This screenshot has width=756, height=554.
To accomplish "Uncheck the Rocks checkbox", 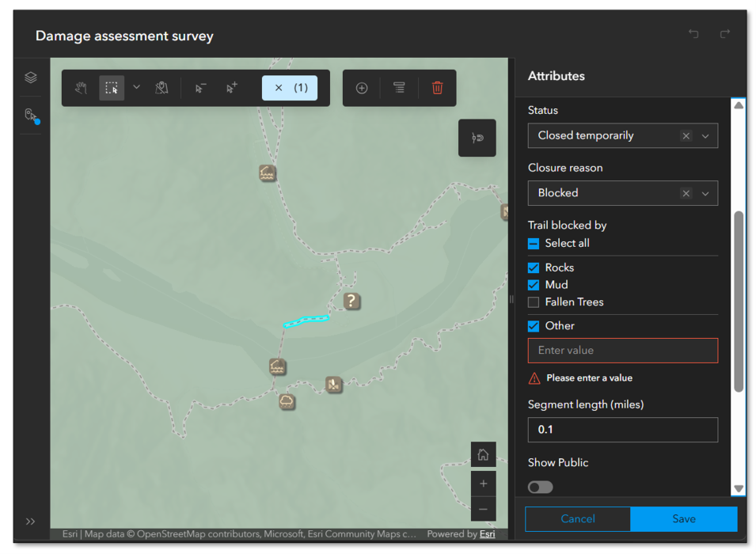I will (534, 268).
